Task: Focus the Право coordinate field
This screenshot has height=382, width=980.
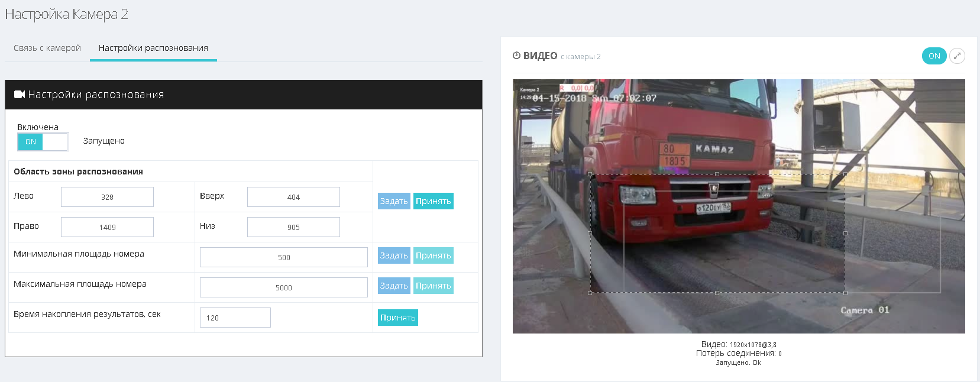Action: click(x=107, y=227)
